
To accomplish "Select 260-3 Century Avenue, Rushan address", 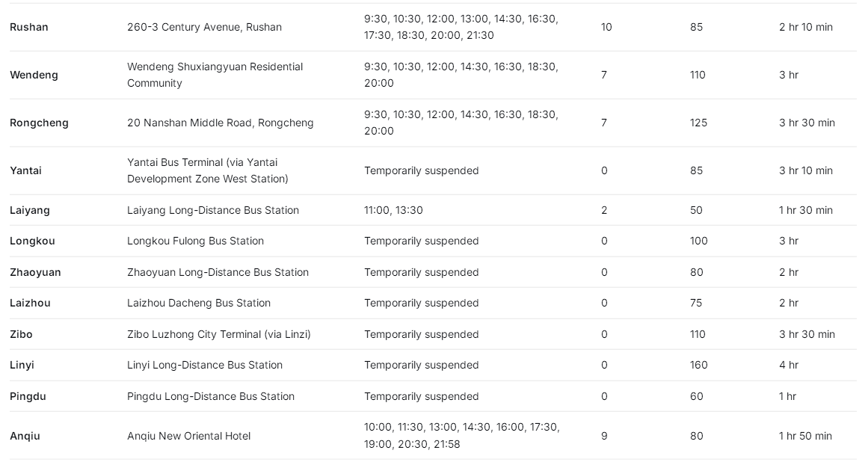I will [x=204, y=27].
